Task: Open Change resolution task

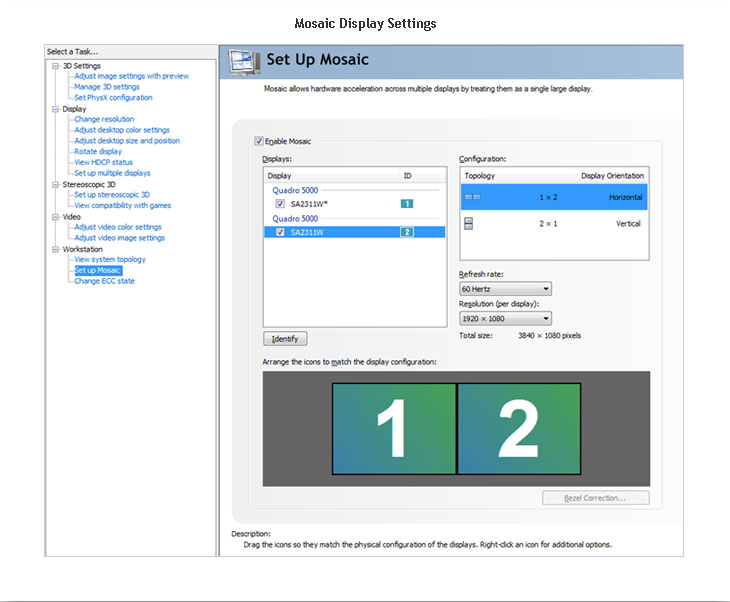Action: (104, 119)
